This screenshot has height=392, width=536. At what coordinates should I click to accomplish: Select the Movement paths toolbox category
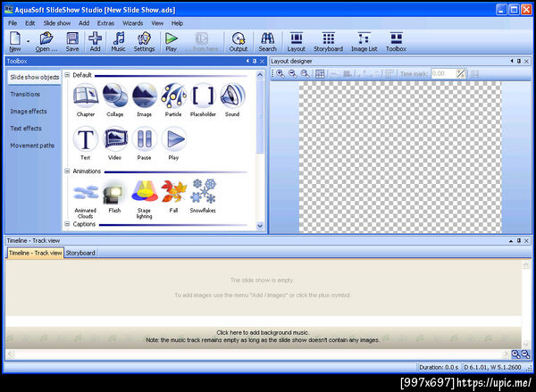pyautogui.click(x=32, y=146)
